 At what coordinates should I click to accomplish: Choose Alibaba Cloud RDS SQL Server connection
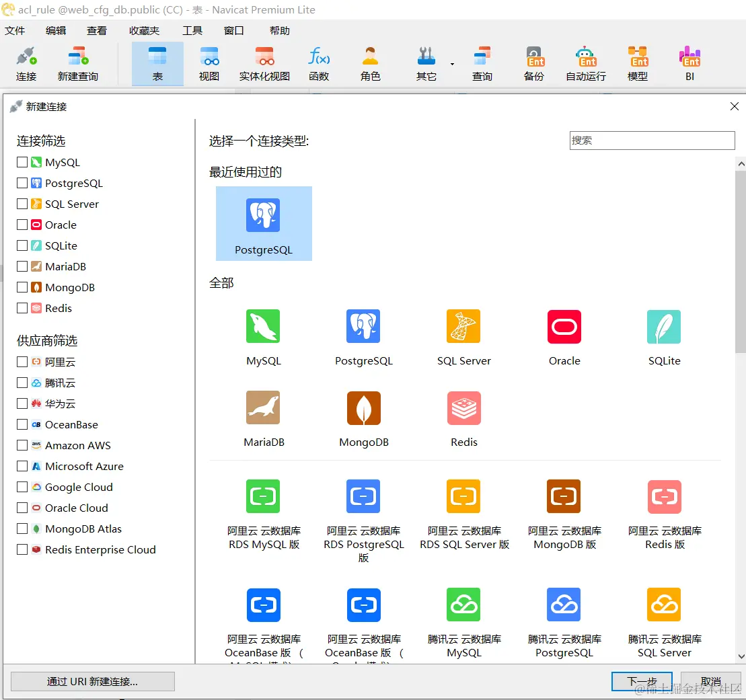click(464, 515)
